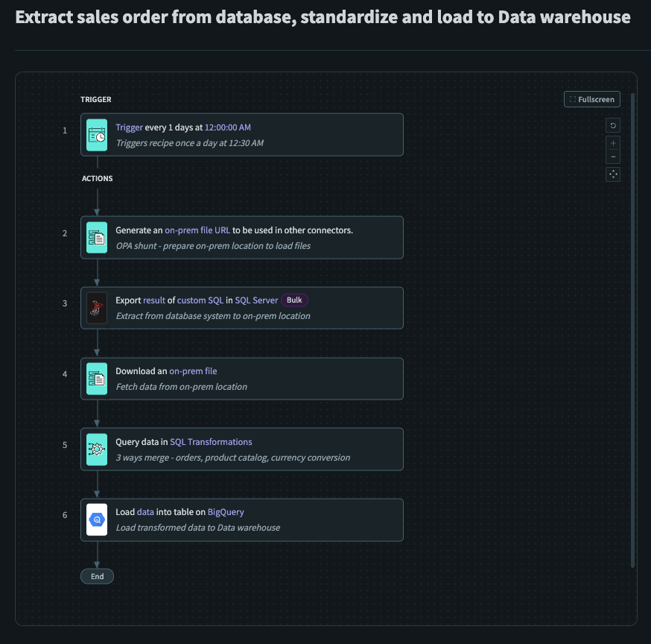Click the zoom in icon
Screen dimensions: 651x644
coord(613,143)
